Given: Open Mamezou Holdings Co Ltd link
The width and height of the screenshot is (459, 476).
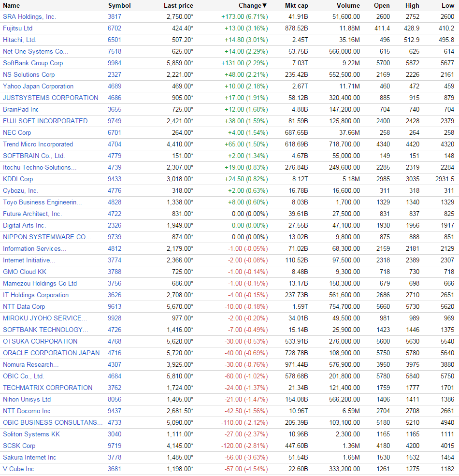Looking at the screenshot, I should click(40, 283).
